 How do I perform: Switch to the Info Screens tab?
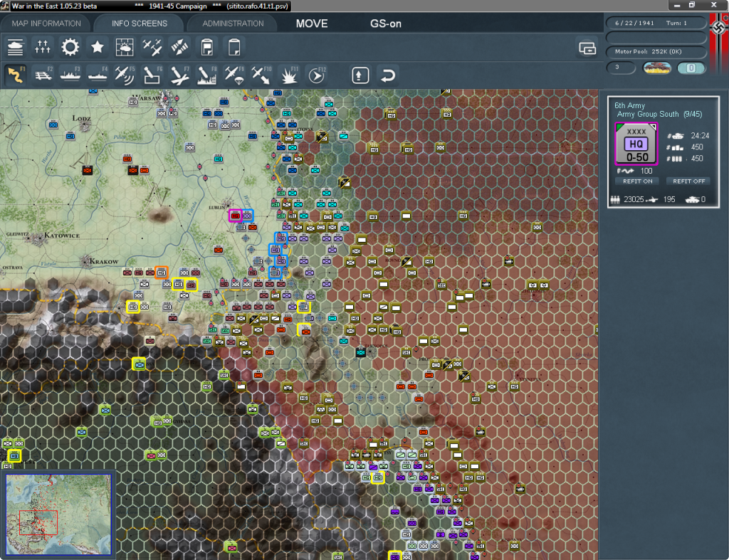(140, 23)
